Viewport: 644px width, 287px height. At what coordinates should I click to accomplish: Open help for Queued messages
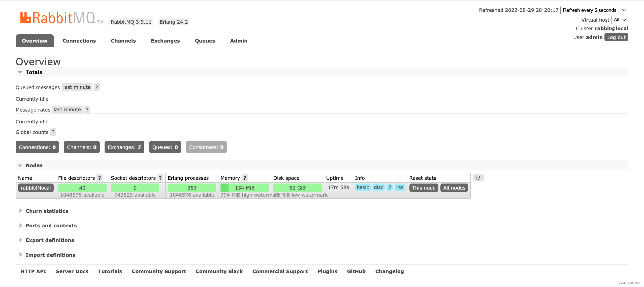97,87
